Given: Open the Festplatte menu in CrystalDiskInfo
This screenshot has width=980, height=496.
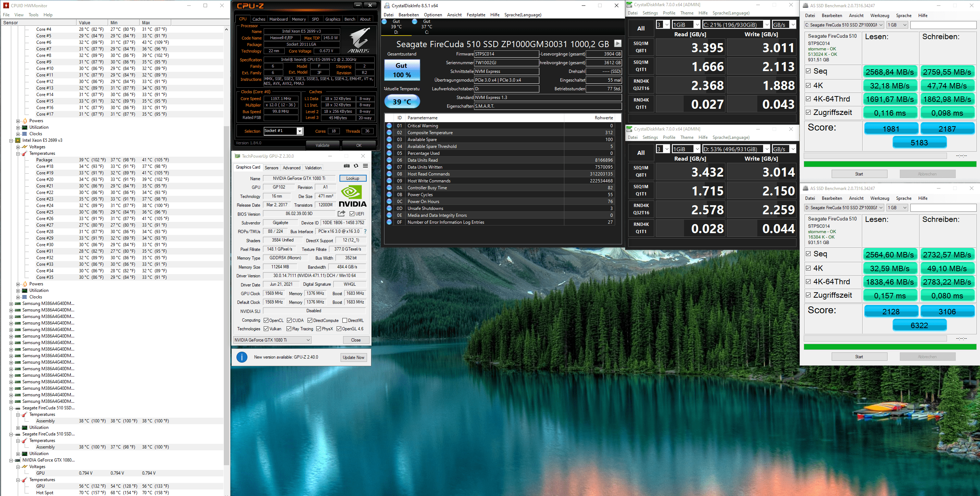Looking at the screenshot, I should [476, 15].
